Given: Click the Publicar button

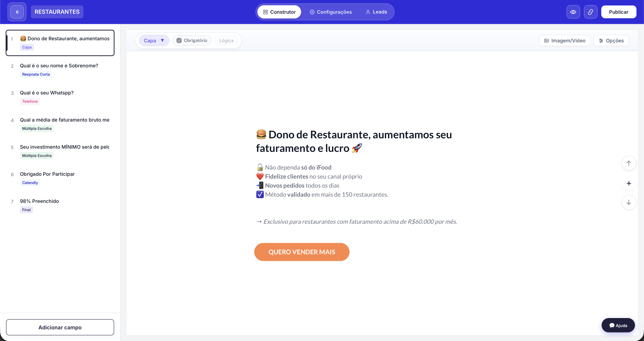Looking at the screenshot, I should pos(618,12).
